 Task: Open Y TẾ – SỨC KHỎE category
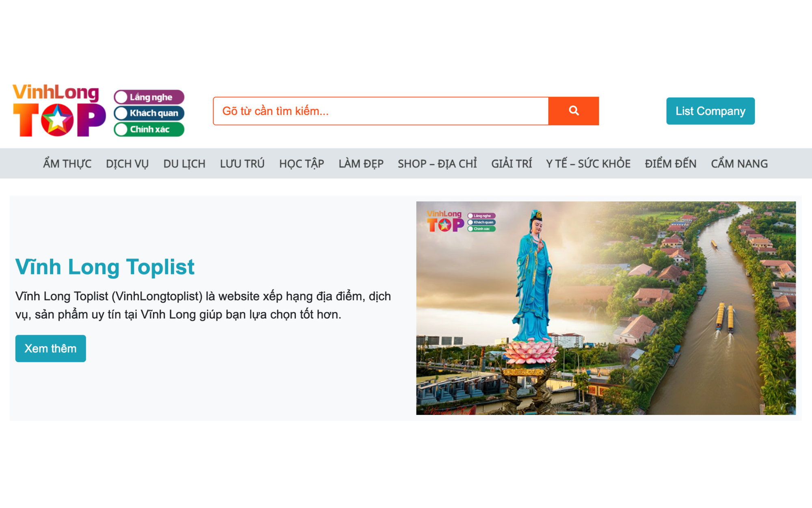588,163
